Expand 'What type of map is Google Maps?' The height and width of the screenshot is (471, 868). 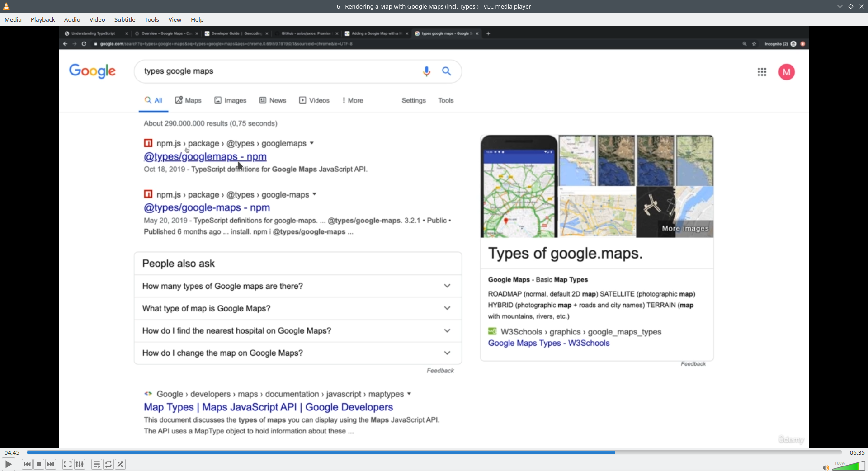click(298, 308)
